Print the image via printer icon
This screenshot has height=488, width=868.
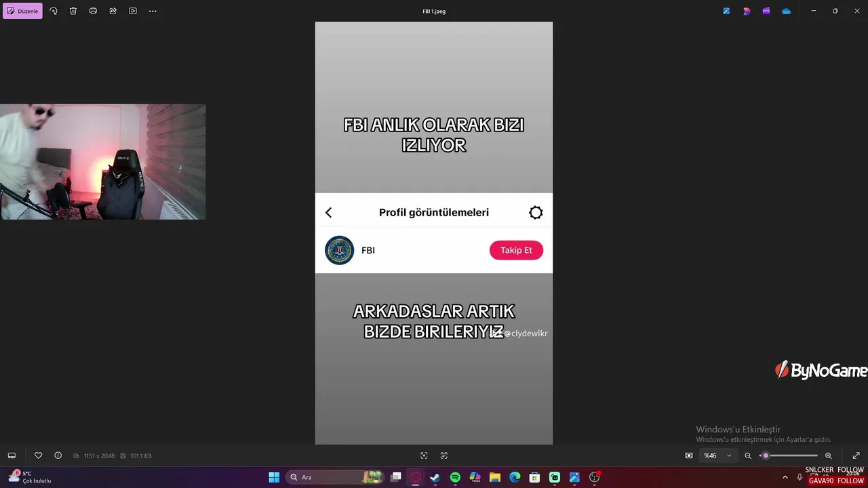[93, 11]
